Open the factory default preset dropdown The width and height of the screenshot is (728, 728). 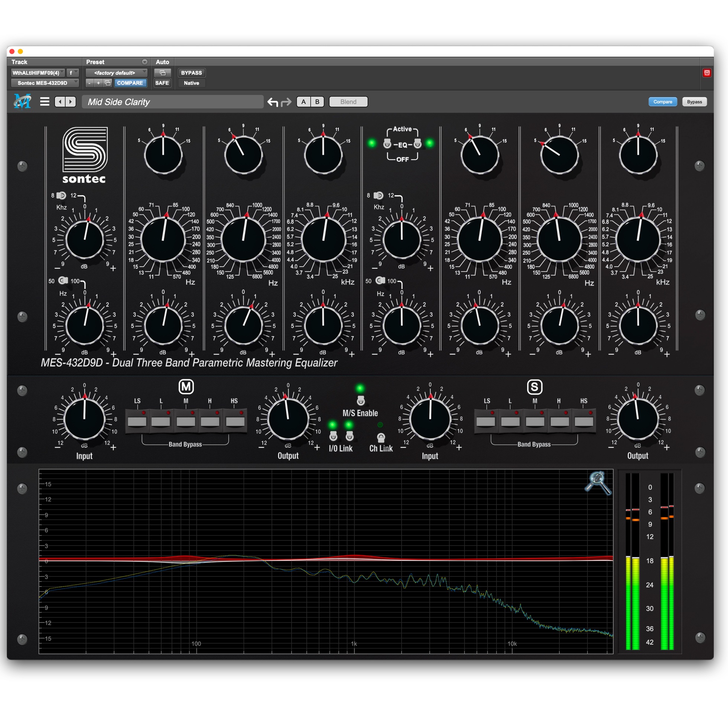116,72
